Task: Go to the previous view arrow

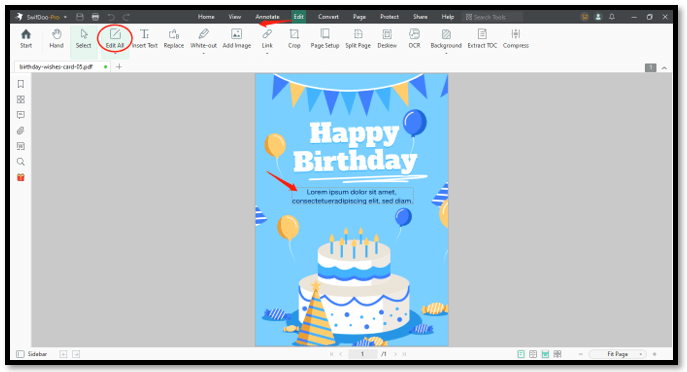Action: [63, 354]
